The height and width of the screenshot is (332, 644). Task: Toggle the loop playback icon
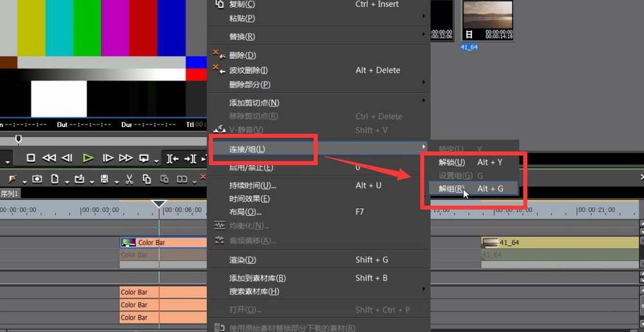click(x=144, y=158)
